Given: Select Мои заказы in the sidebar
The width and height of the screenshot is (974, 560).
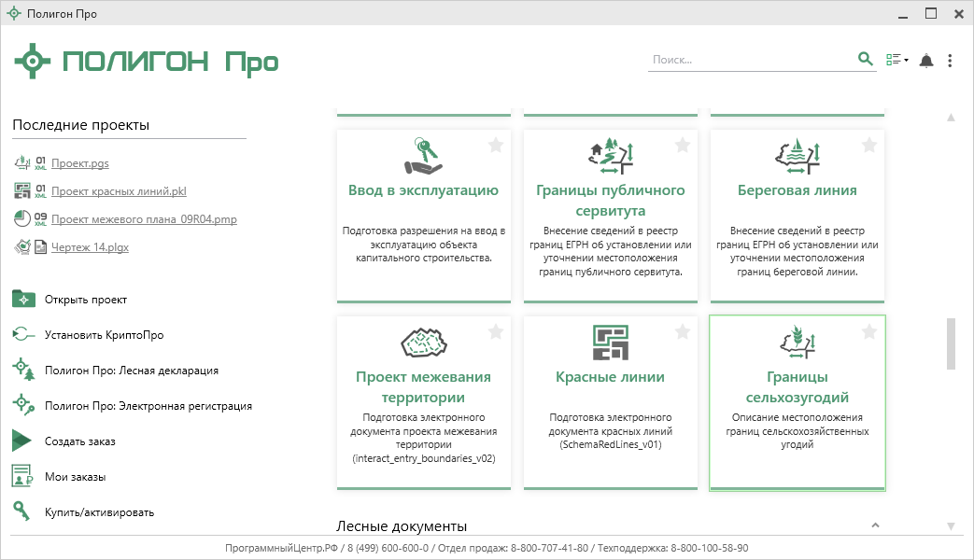Looking at the screenshot, I should coord(75,477).
